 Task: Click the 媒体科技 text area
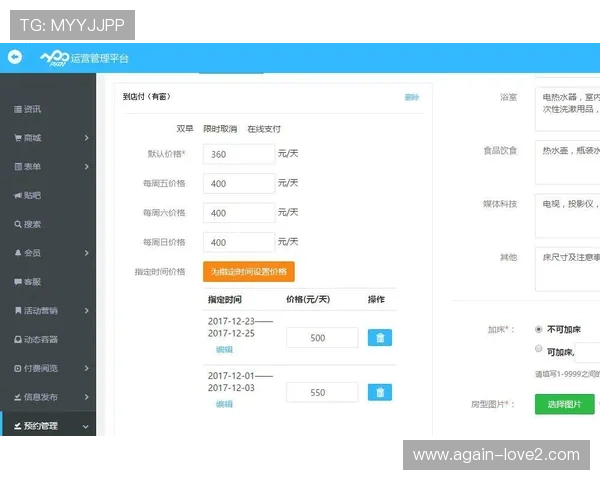pyautogui.click(x=567, y=216)
